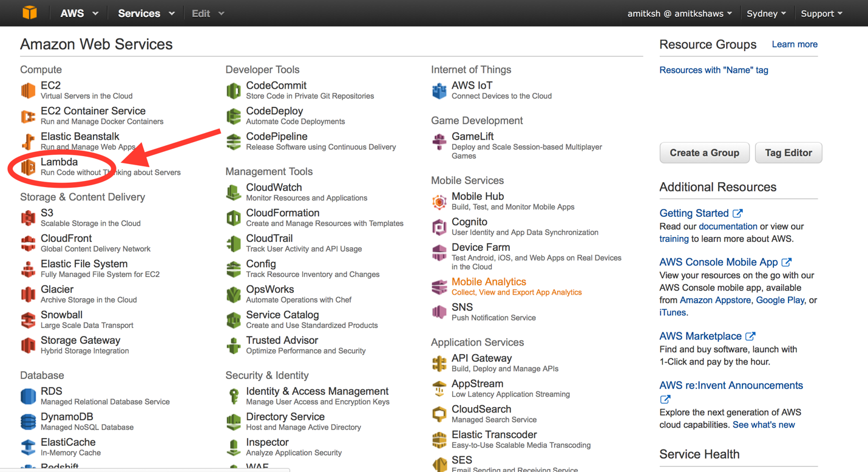
Task: Click the Glacier icon
Action: coord(28,295)
